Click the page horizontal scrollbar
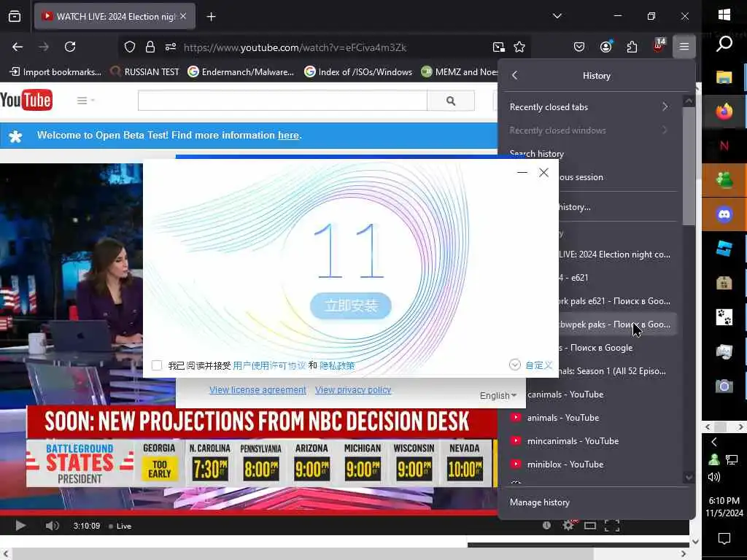 303,554
